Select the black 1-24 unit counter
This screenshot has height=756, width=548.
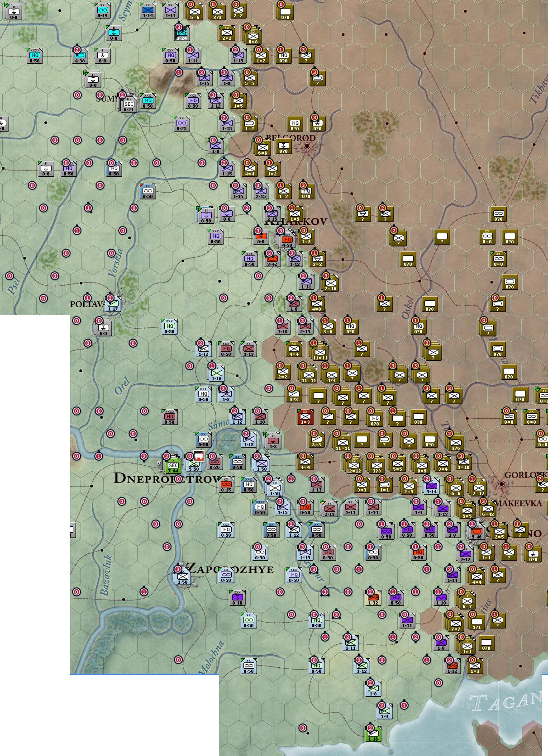[x=181, y=33]
